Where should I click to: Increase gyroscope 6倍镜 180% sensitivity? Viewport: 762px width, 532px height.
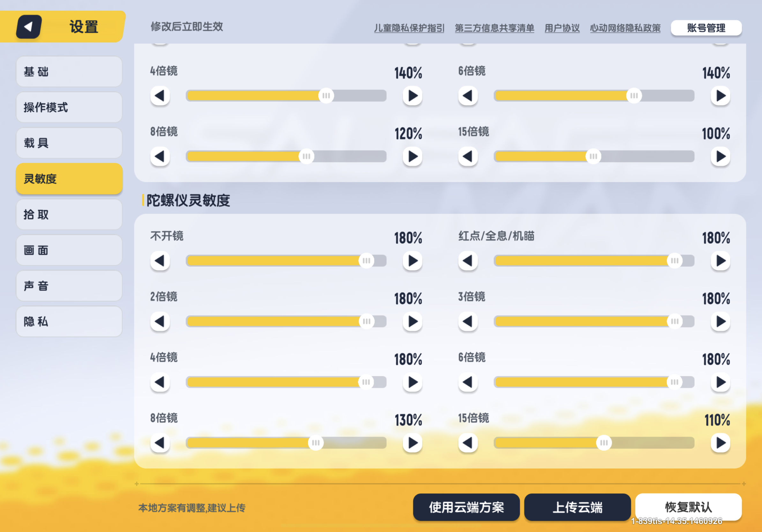tap(721, 382)
